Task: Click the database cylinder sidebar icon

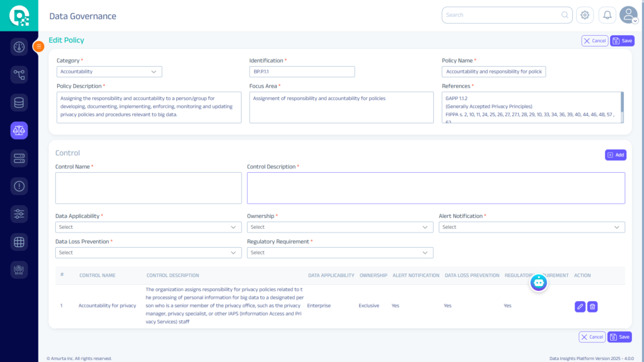Action: click(x=19, y=103)
